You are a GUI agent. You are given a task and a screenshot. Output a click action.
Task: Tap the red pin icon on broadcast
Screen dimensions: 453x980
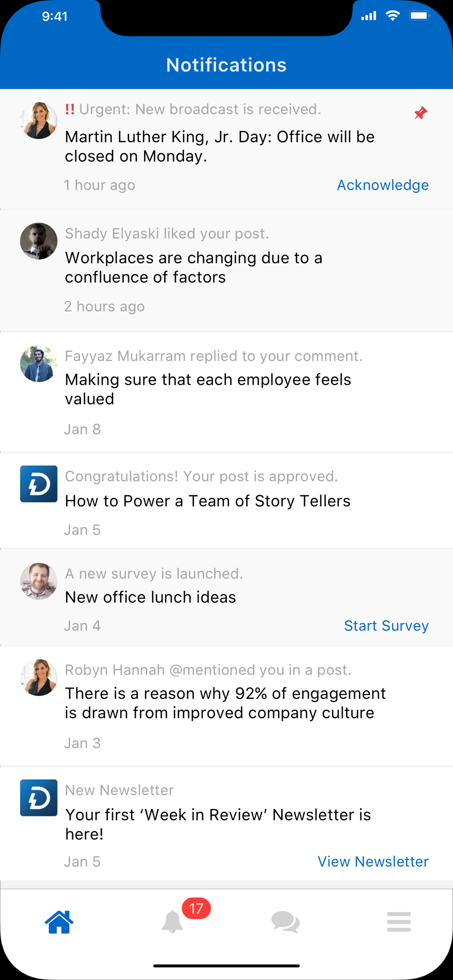pos(421,113)
